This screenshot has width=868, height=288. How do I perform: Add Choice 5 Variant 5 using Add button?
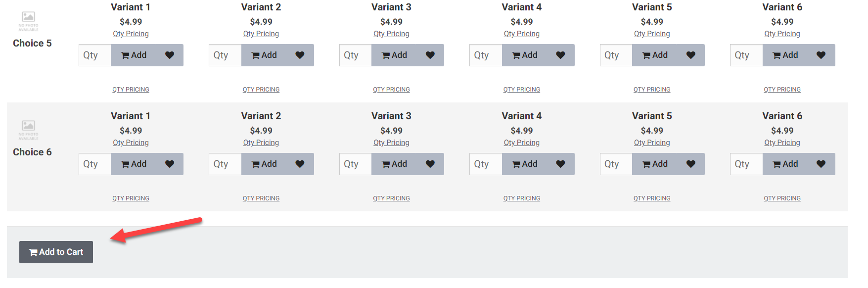coord(655,55)
